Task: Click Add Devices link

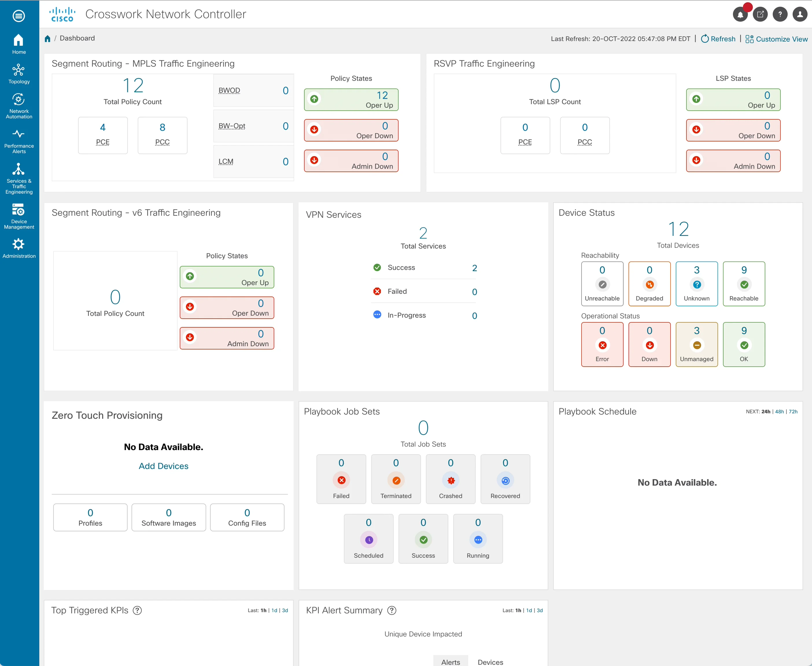Action: click(x=163, y=466)
